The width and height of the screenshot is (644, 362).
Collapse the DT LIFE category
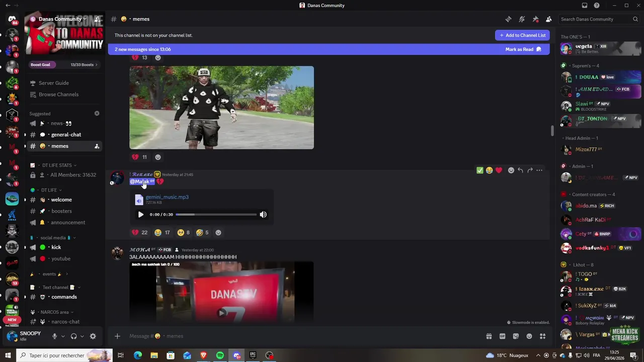(49, 190)
